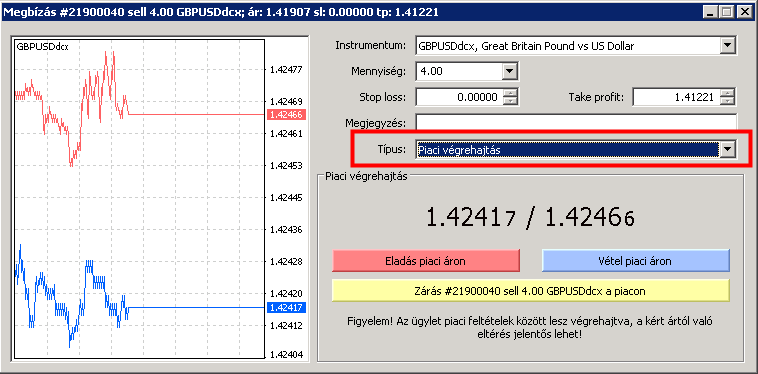Increase Stop loss with up arrow

pyautogui.click(x=510, y=93)
